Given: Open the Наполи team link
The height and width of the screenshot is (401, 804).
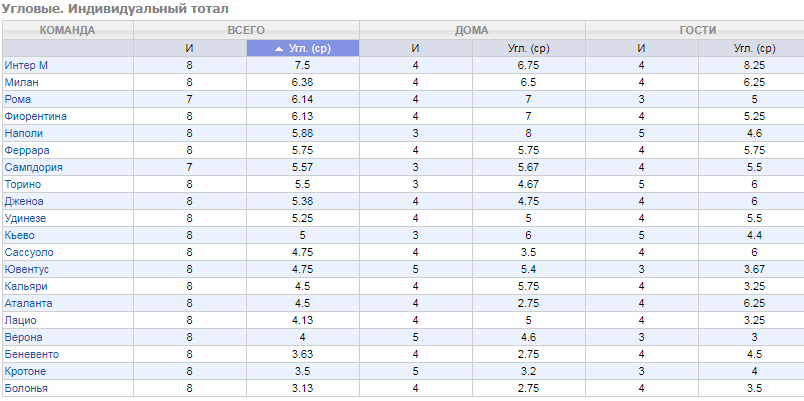Looking at the screenshot, I should tap(24, 133).
